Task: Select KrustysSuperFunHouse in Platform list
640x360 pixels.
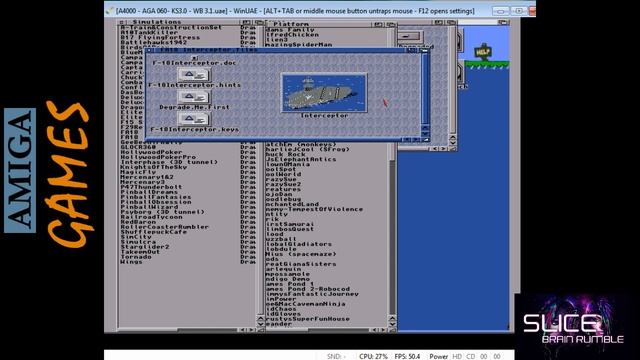Action: coord(307,319)
